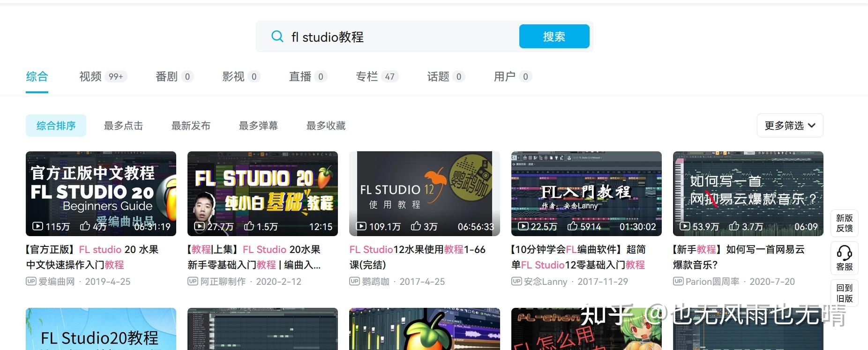Image resolution: width=868 pixels, height=350 pixels.
Task: Sort results by 最新发布
Action: (191, 126)
